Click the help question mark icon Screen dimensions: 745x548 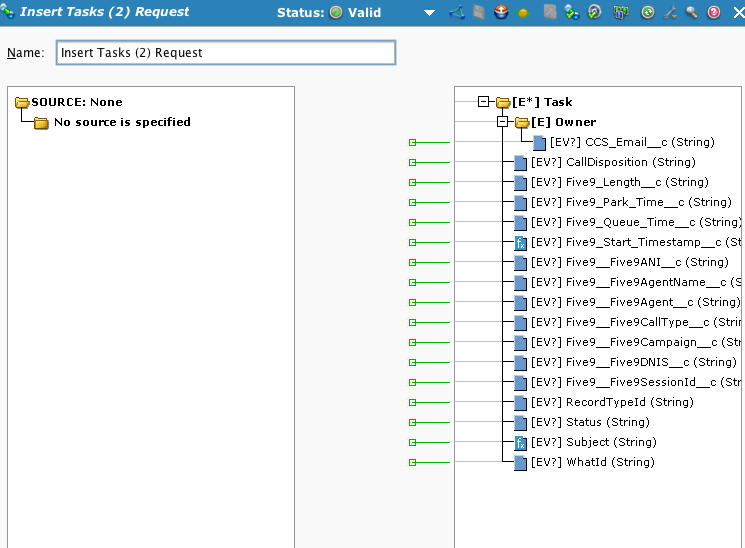point(714,12)
